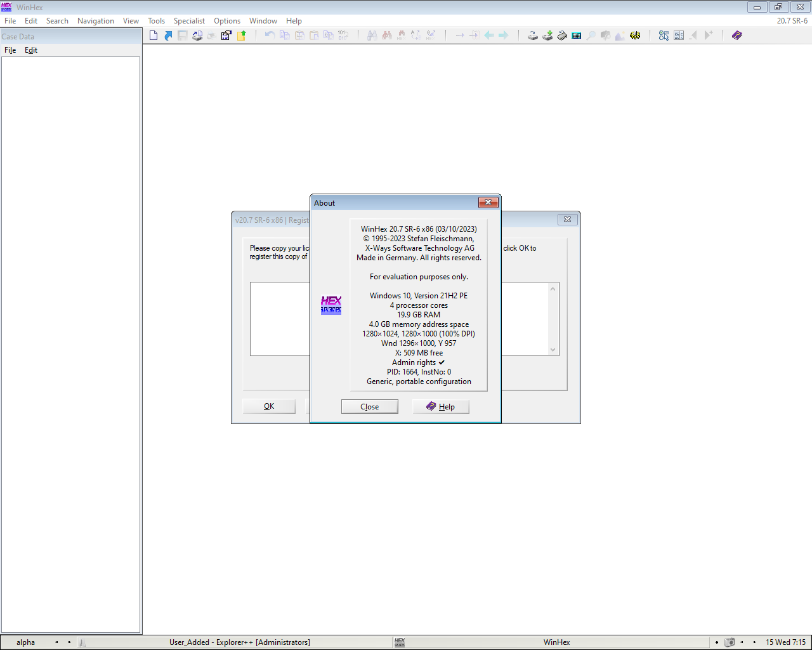Image resolution: width=812 pixels, height=650 pixels.
Task: Open the Edit menu in the menu bar
Action: (x=31, y=21)
